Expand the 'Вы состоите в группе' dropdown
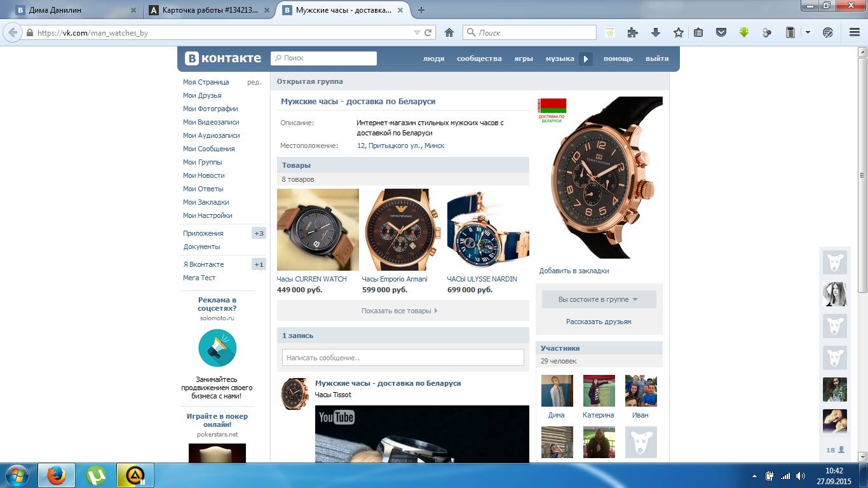The width and height of the screenshot is (868, 488). click(599, 299)
